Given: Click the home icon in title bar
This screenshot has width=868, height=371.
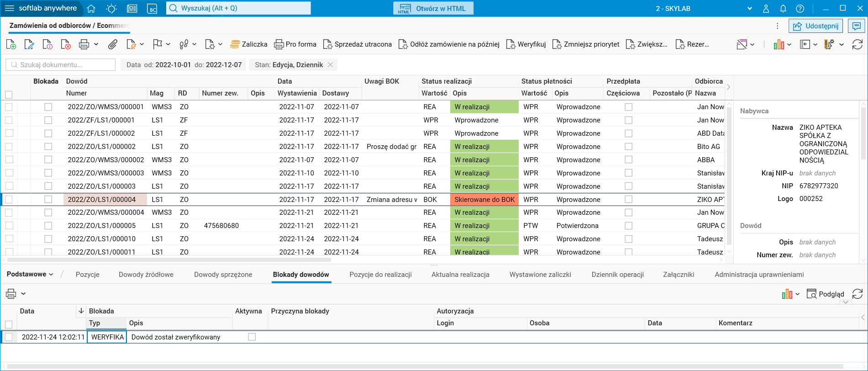Looking at the screenshot, I should [91, 8].
